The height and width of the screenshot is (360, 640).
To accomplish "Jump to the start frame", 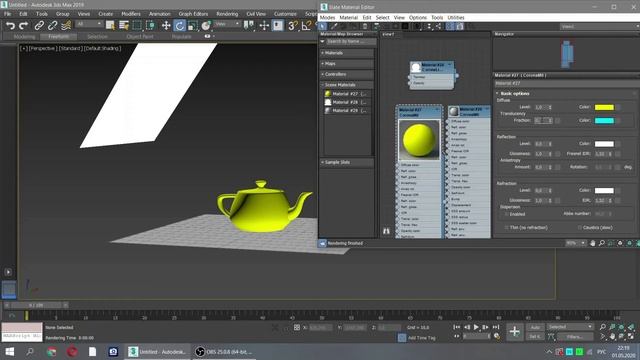I will (457, 327).
